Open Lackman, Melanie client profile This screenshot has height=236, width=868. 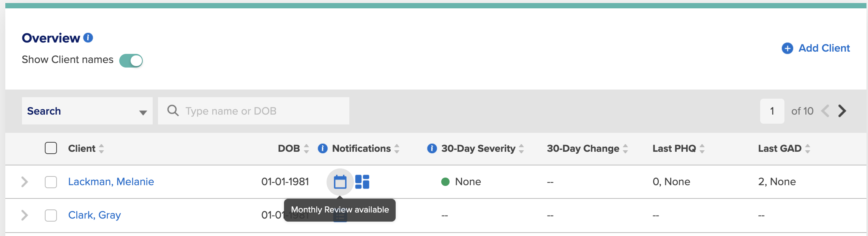tap(111, 182)
